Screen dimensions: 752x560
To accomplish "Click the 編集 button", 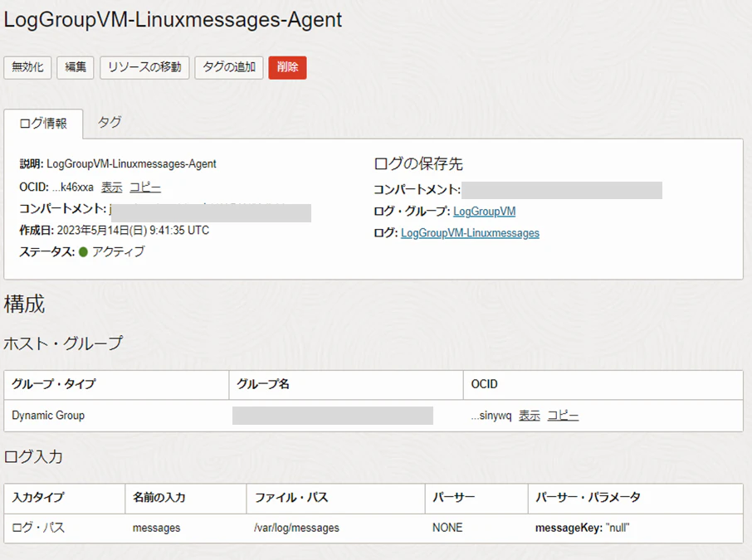I will (76, 67).
